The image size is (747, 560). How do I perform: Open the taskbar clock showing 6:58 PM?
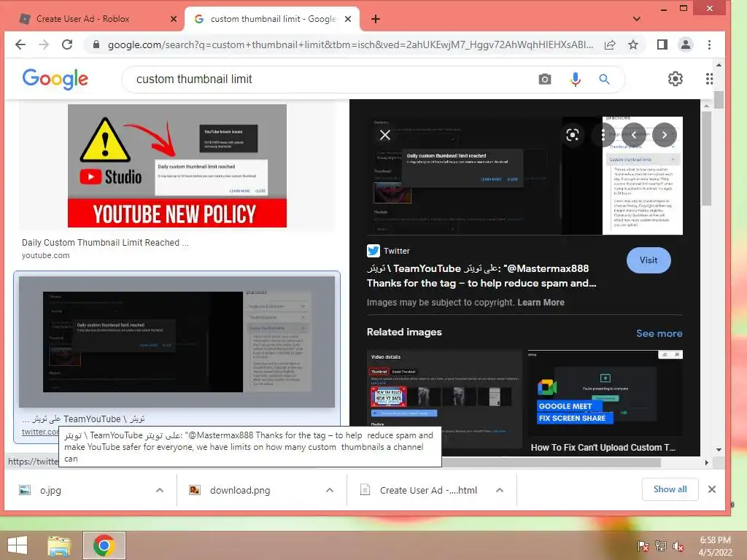click(x=715, y=546)
